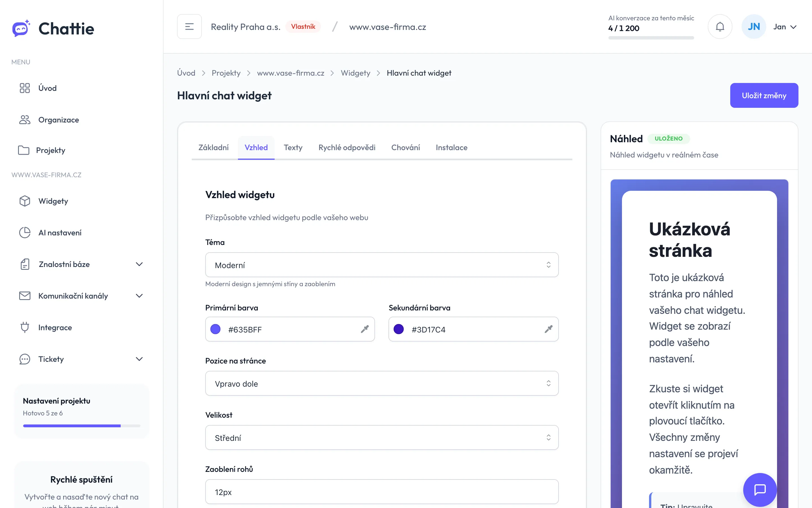Image resolution: width=812 pixels, height=508 pixels.
Task: Click the Sekundární barva hex input field
Action: click(x=473, y=329)
